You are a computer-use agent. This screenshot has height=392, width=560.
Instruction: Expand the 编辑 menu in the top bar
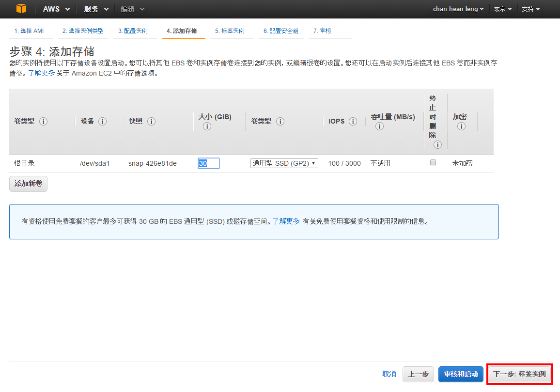[133, 9]
